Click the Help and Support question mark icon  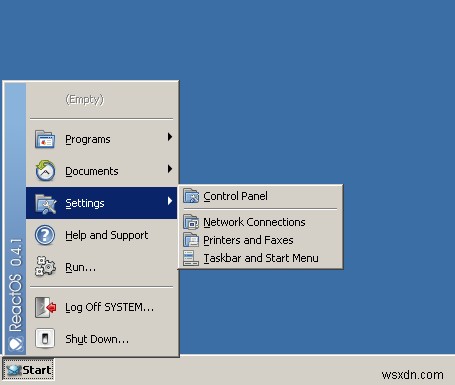coord(45,235)
